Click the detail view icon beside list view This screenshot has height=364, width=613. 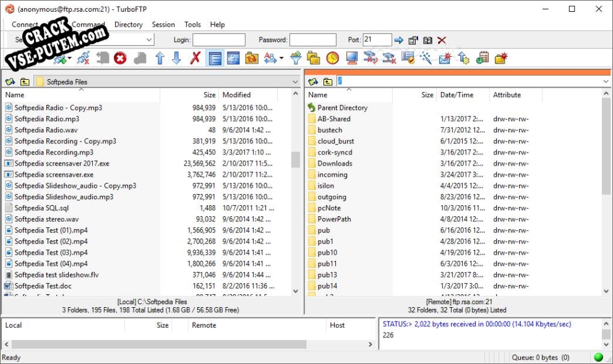tap(233, 58)
